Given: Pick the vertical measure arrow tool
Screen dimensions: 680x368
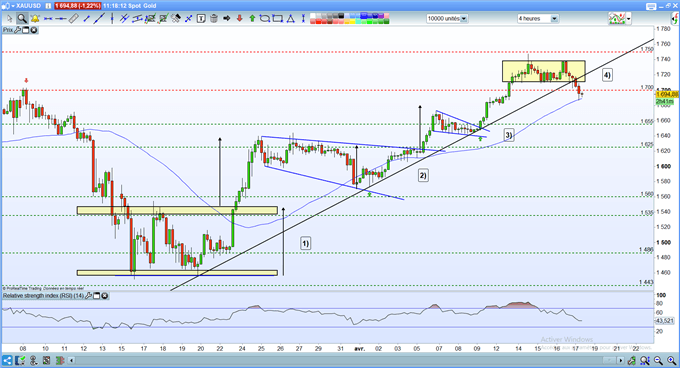Looking at the screenshot, I should point(303,19).
